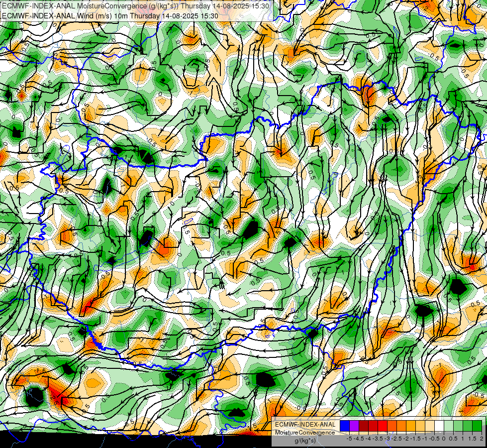Image resolution: width=487 pixels, height=448 pixels.
Task: Click the -2.5 legend tick label
Action: 396,439
